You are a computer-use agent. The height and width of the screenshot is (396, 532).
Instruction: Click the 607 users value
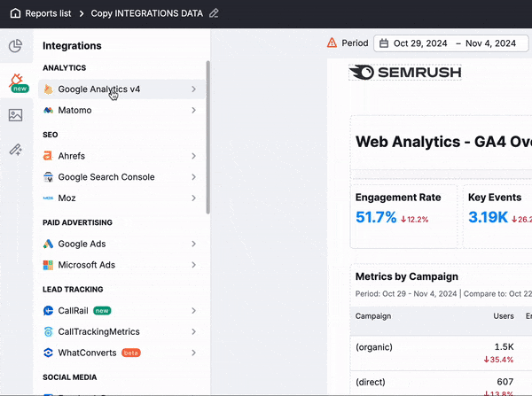click(505, 382)
